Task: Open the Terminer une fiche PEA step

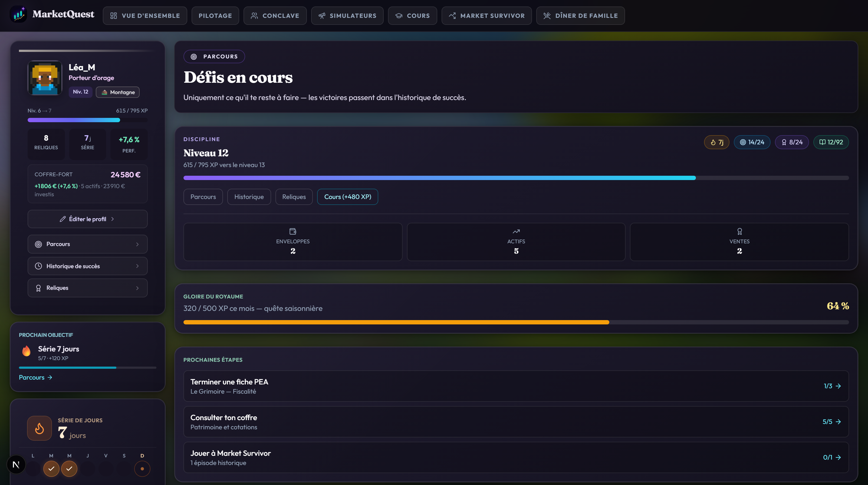Action: (516, 386)
